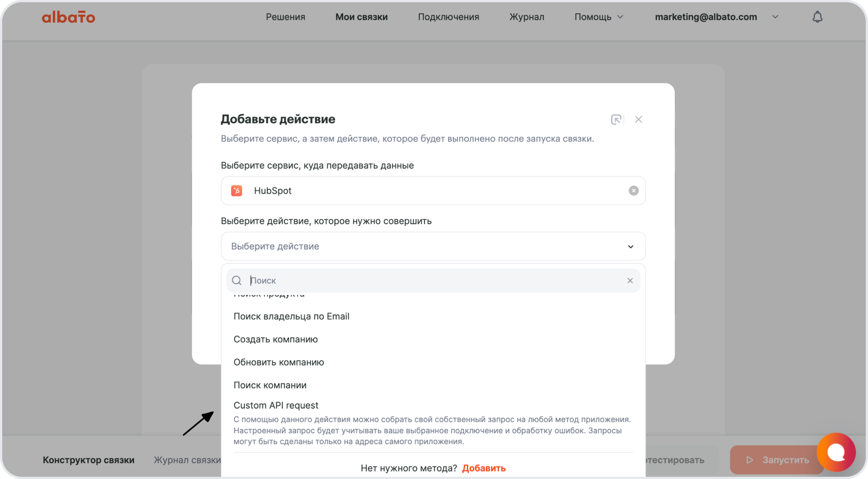This screenshot has width=868, height=479.
Task: Expand the Выберите действие dropdown
Action: [630, 246]
